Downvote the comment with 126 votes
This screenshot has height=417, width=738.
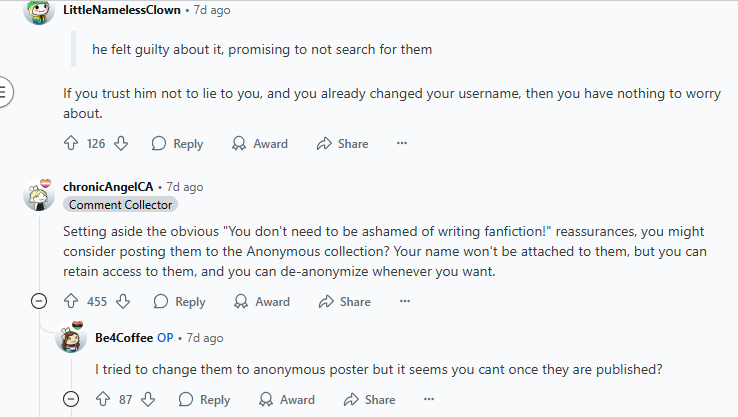(x=121, y=143)
